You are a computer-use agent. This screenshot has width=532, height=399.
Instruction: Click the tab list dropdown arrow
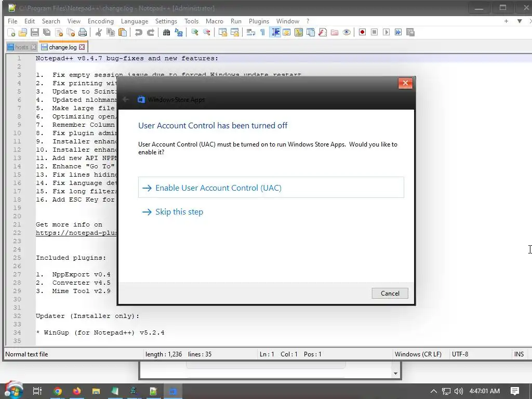coord(520,21)
